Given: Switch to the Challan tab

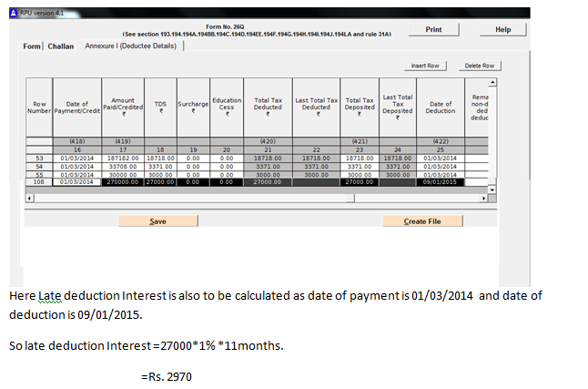Looking at the screenshot, I should 63,46.
